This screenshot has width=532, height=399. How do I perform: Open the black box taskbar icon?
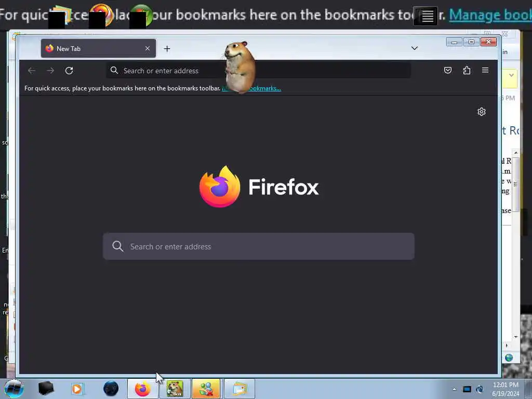point(46,389)
